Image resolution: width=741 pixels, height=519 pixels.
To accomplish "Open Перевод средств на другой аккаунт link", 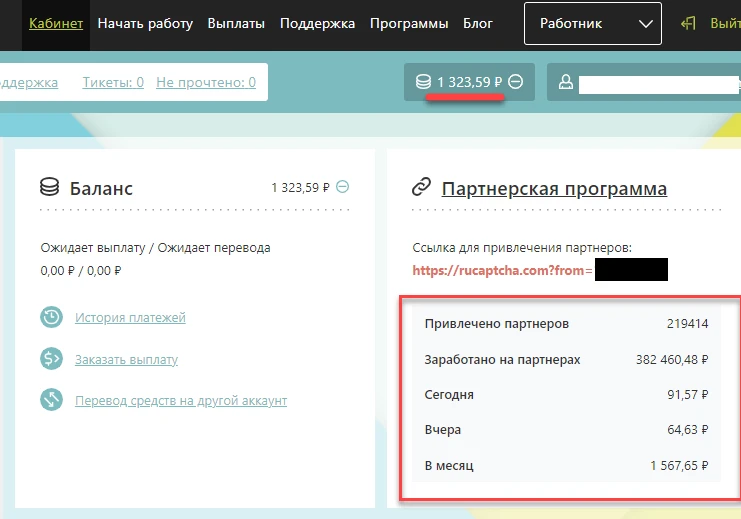I will 181,401.
